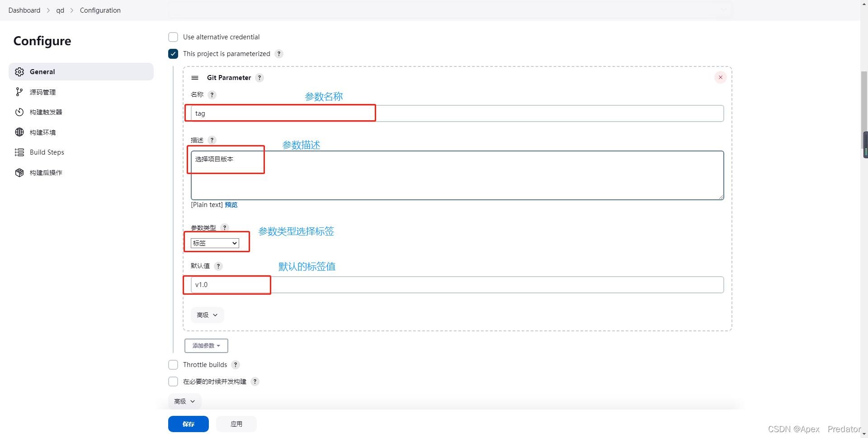The width and height of the screenshot is (868, 438).
Task: Open help for Git Parameter
Action: click(259, 78)
